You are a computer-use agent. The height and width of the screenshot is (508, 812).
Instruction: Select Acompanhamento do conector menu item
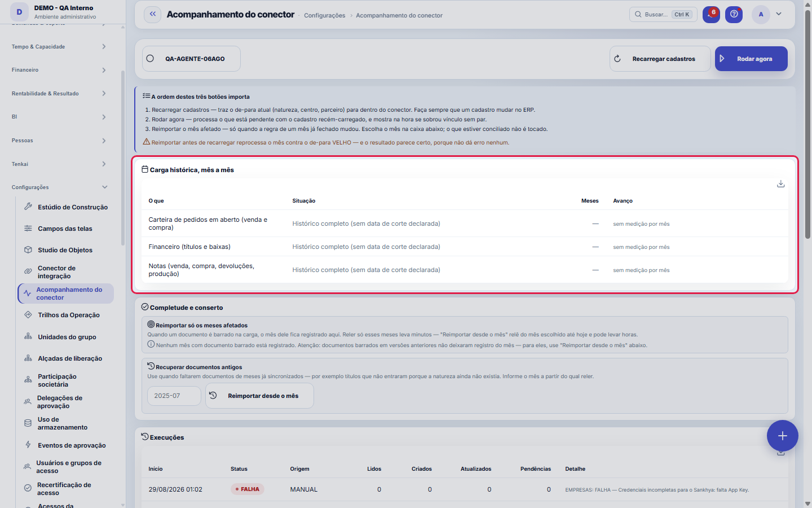tap(65, 294)
